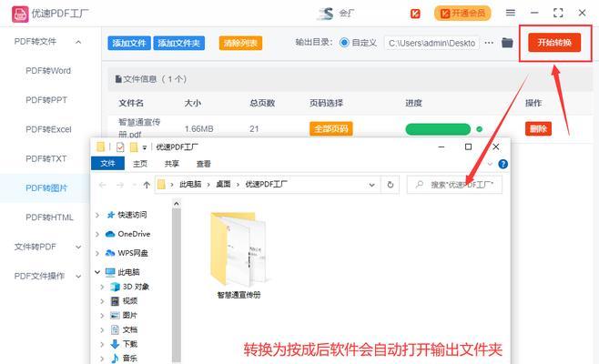Screen dimensions: 599x364
Task: Collapse the PDF转文件 sidebar section
Action: pyautogui.click(x=78, y=42)
